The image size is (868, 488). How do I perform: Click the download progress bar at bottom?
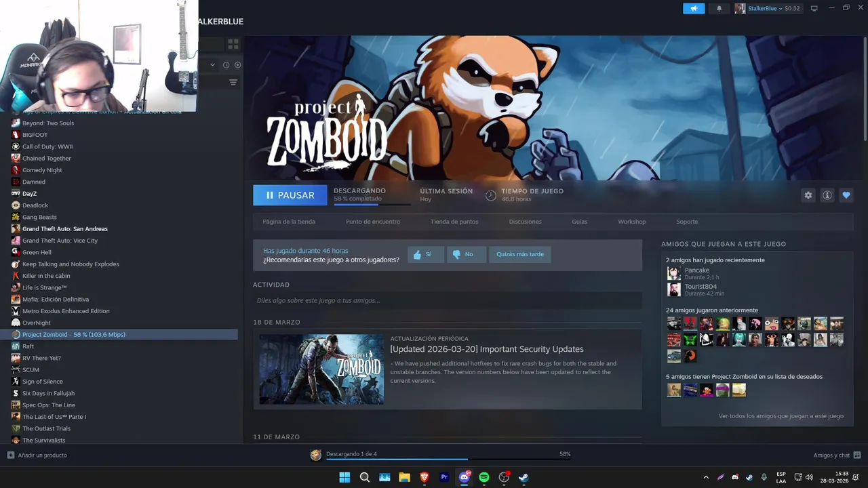(448, 460)
